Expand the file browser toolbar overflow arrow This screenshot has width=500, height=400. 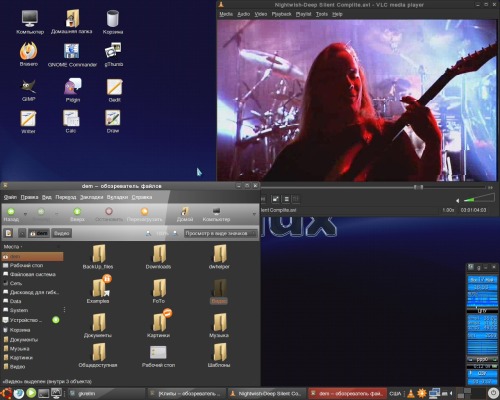[254, 214]
